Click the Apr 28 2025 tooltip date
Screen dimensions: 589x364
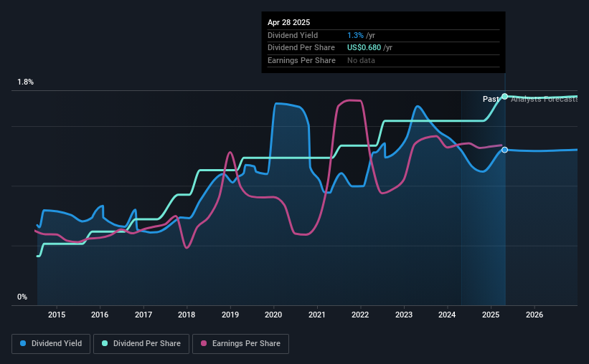[289, 22]
